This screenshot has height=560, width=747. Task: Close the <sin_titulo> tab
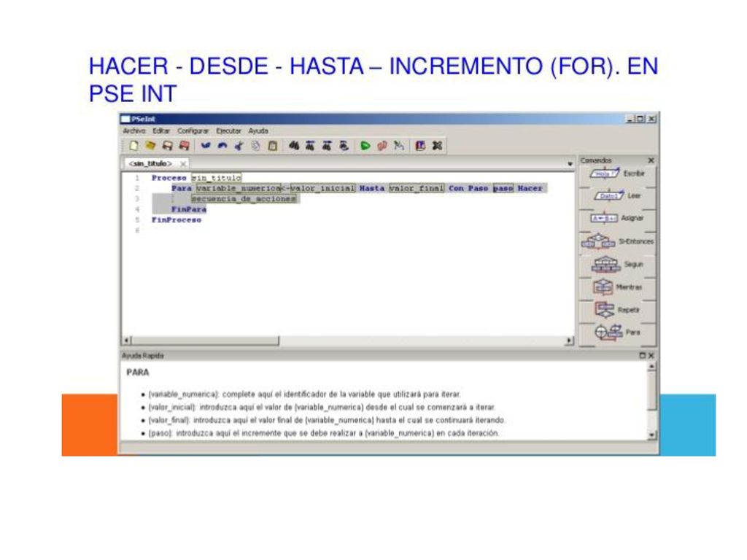tap(183, 164)
